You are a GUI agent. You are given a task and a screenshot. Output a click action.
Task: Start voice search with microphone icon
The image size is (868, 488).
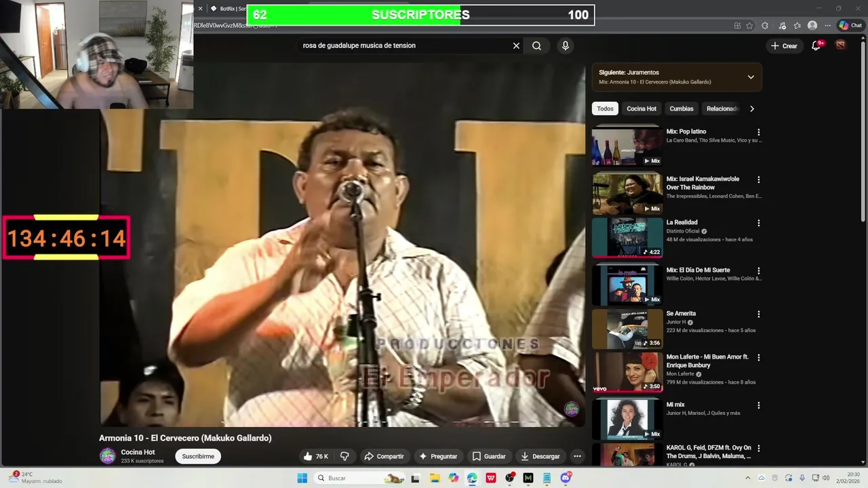tap(566, 45)
